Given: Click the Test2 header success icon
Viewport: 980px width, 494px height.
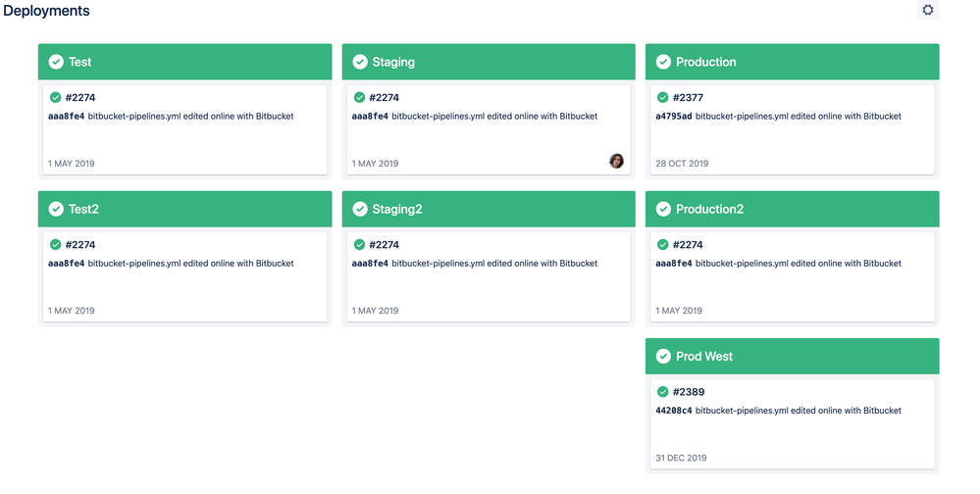Looking at the screenshot, I should 56,209.
